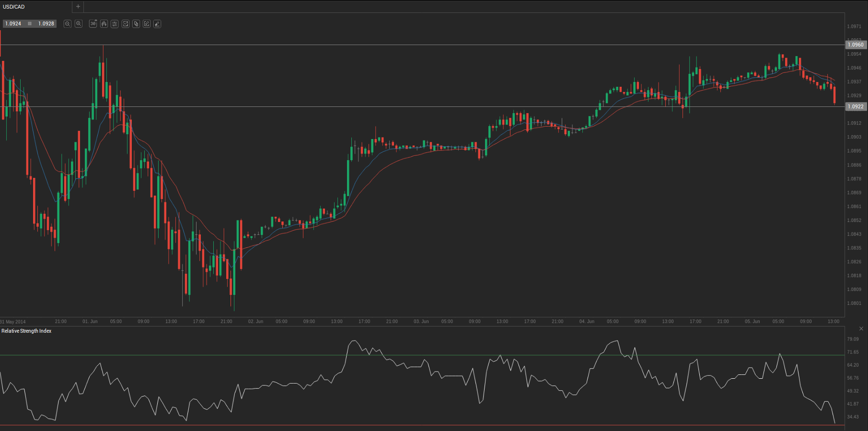
Task: Click the 1.0924 sell price button
Action: tap(13, 23)
